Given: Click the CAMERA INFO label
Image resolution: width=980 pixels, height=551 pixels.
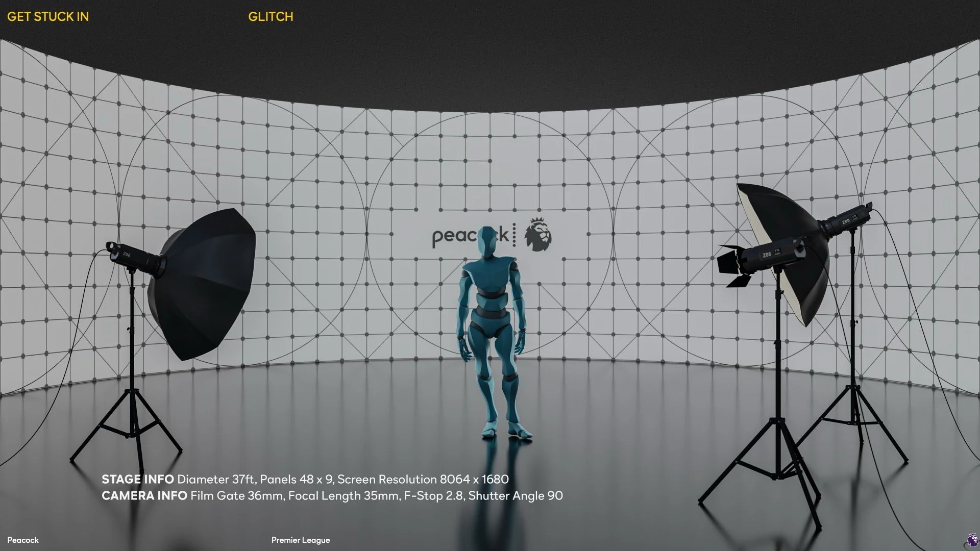Looking at the screenshot, I should 144,496.
